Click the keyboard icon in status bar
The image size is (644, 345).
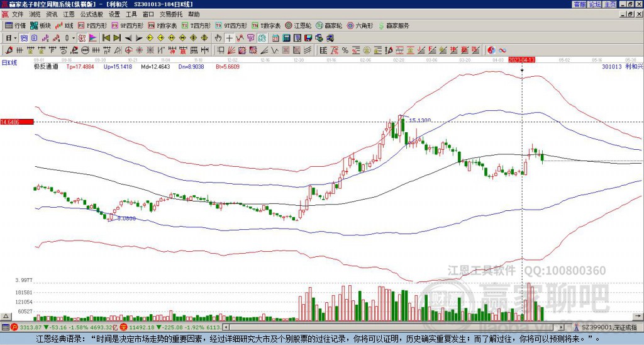click(x=5, y=327)
